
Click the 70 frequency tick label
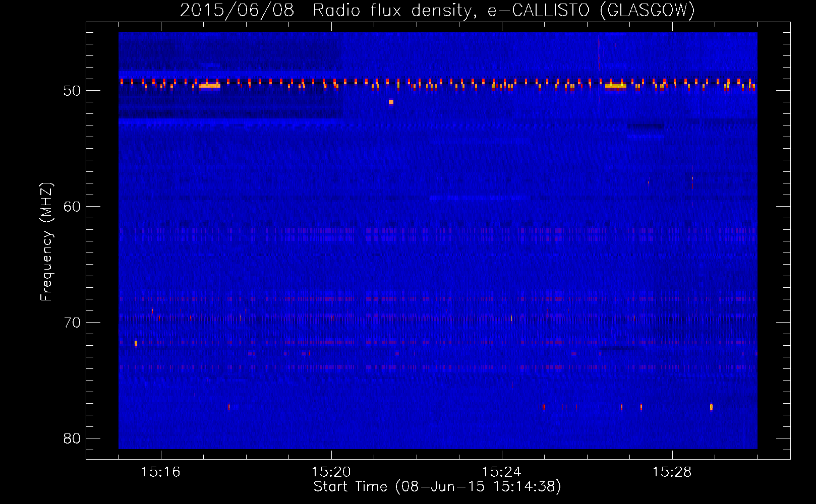click(72, 323)
